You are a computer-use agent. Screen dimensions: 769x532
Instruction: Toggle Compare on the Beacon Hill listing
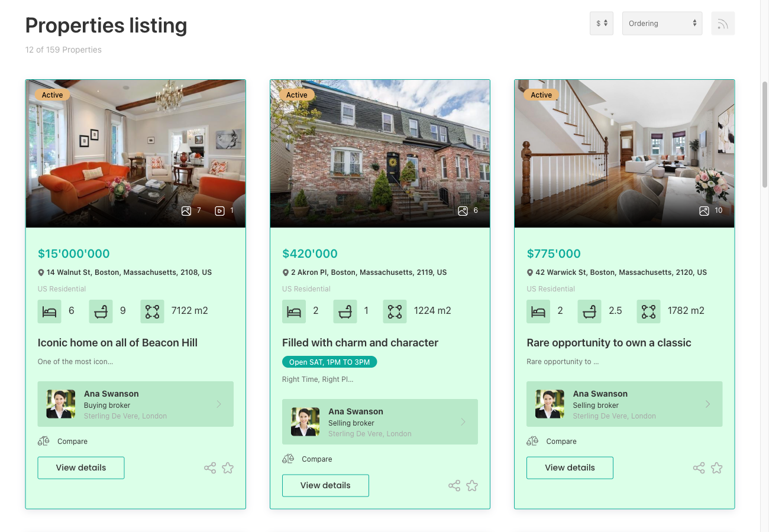pyautogui.click(x=63, y=441)
